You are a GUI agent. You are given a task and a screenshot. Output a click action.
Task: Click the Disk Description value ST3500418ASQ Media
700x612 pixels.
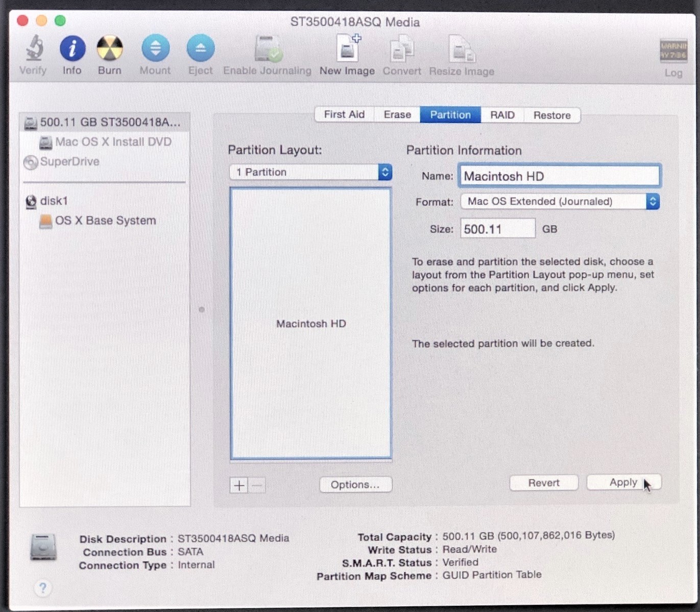point(233,538)
